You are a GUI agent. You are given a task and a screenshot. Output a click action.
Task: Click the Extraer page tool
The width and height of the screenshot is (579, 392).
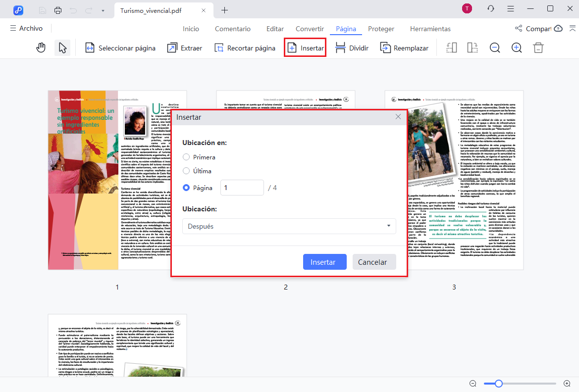click(x=185, y=48)
